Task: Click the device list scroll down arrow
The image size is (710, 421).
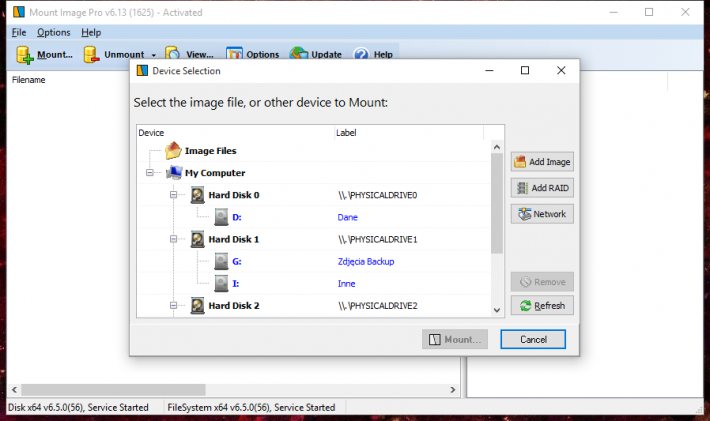Action: coord(497,310)
